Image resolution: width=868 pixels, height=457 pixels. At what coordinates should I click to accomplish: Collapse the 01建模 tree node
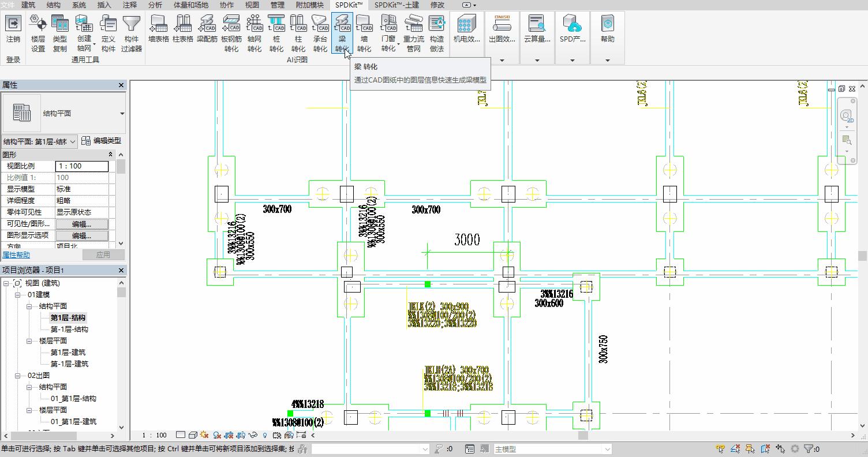[18, 295]
